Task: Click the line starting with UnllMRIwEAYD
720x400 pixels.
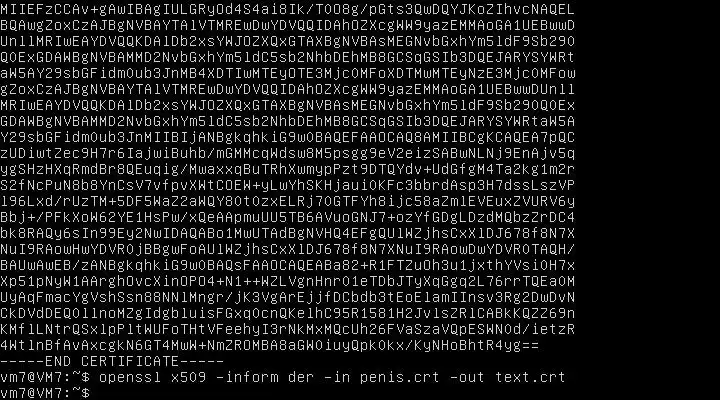Action: (x=287, y=41)
